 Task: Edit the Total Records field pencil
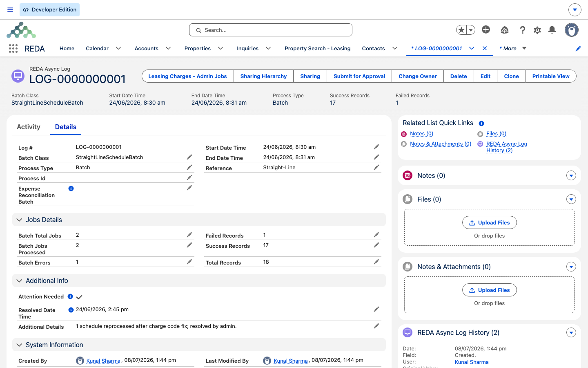tap(376, 262)
